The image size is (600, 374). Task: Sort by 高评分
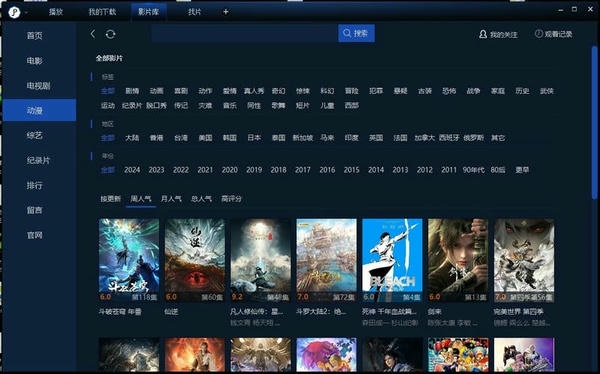(x=232, y=199)
